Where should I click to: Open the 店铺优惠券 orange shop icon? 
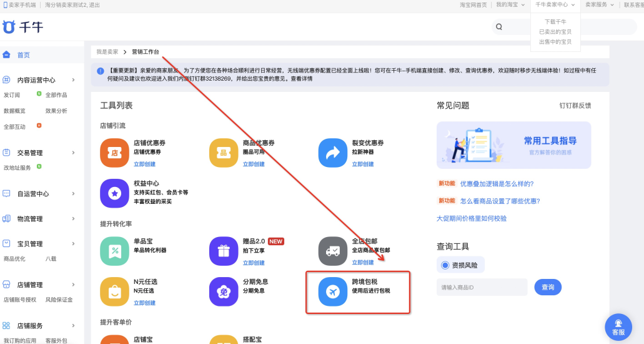[114, 153]
